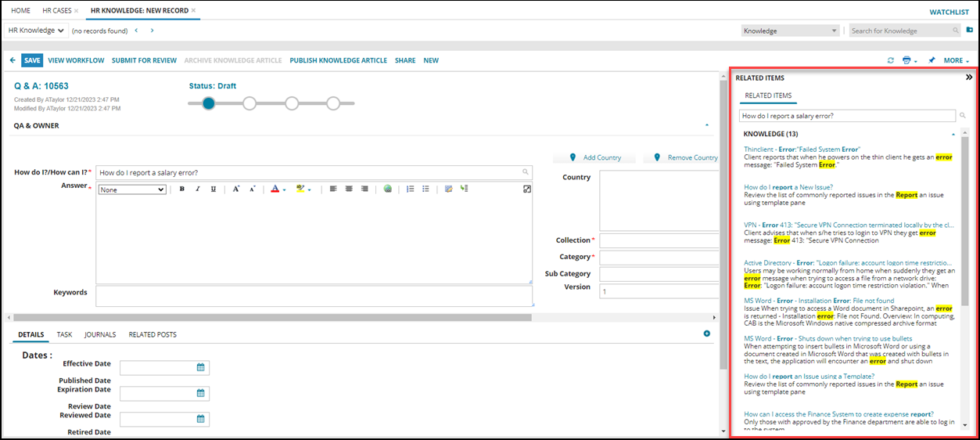The image size is (980, 440).
Task: Click PUBLISH KNOWLEDGE ARTICLE
Action: point(338,60)
